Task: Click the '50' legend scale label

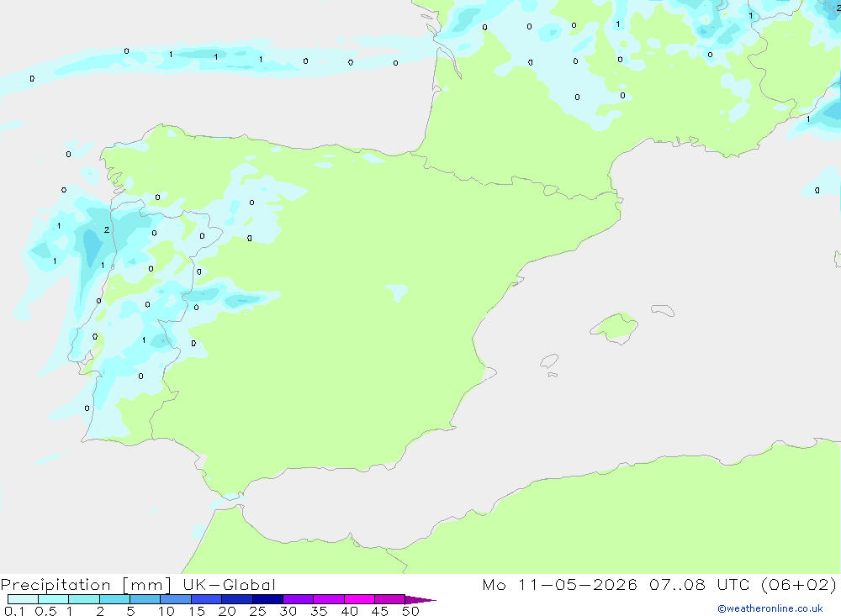Action: coord(410,611)
